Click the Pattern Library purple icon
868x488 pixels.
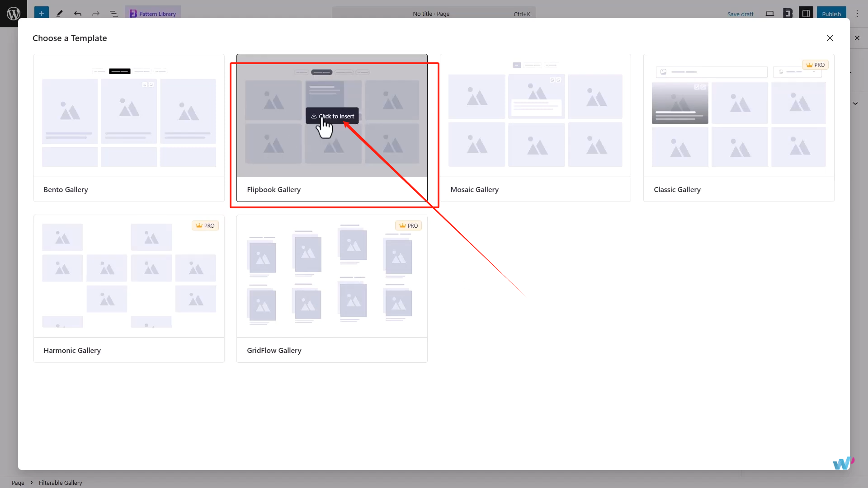[133, 14]
